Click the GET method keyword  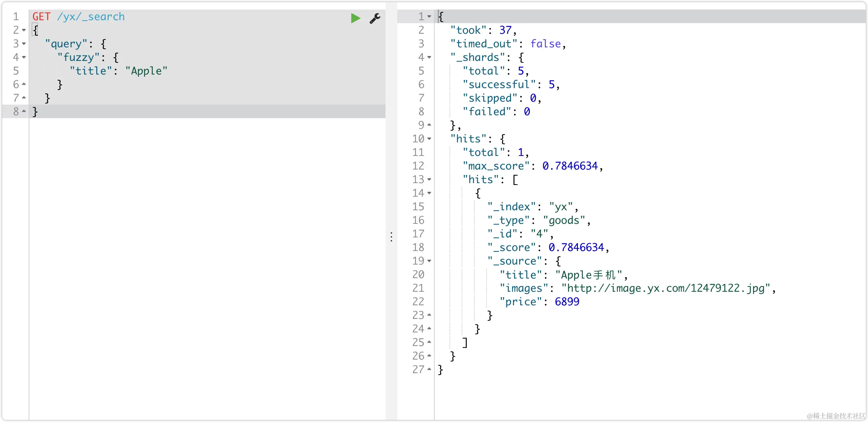(x=41, y=17)
